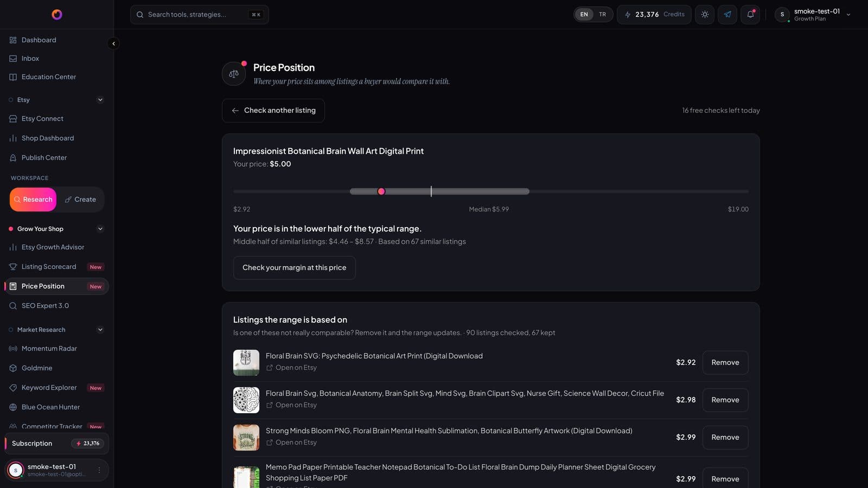Focus the Search tools, strategies field
Image resolution: width=868 pixels, height=488 pixels.
(200, 15)
